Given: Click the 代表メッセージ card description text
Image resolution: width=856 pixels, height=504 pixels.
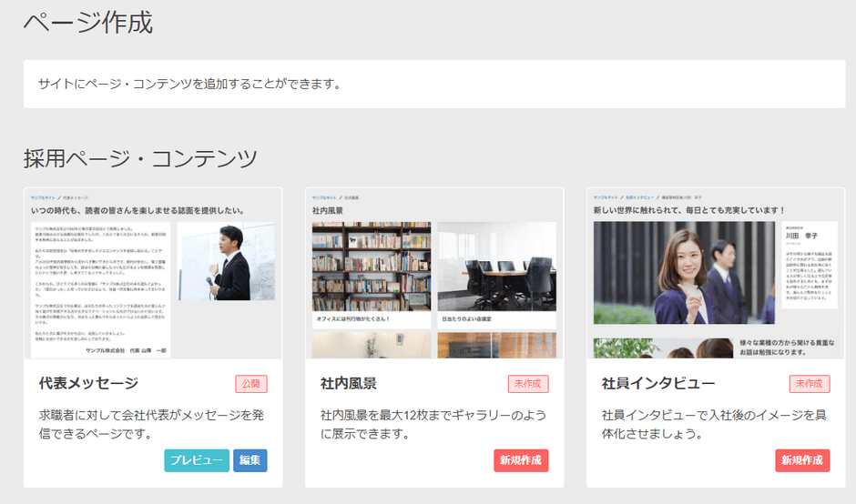Looking at the screenshot, I should (152, 424).
